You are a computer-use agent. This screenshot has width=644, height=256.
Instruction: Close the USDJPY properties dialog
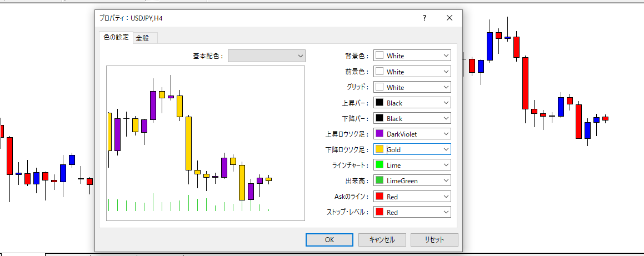450,18
